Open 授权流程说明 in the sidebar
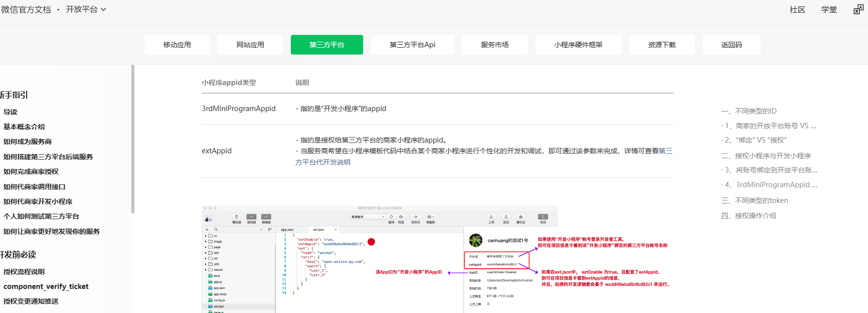This screenshot has height=313, width=868. click(x=24, y=272)
